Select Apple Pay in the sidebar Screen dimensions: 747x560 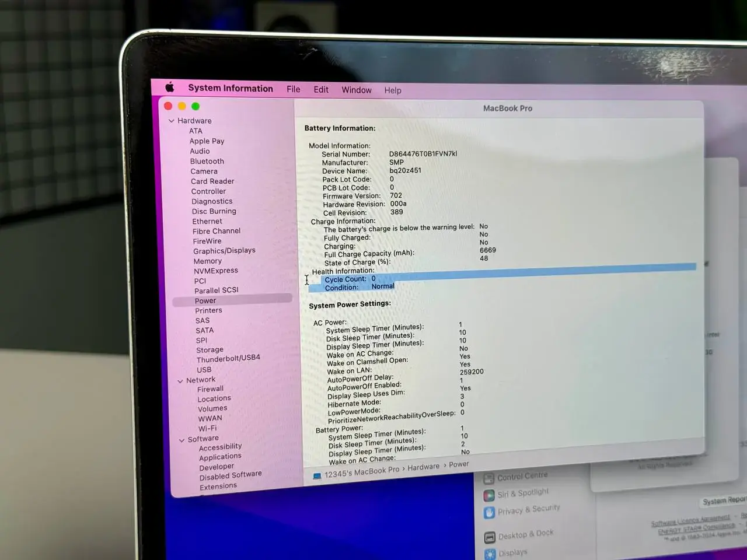207,141
